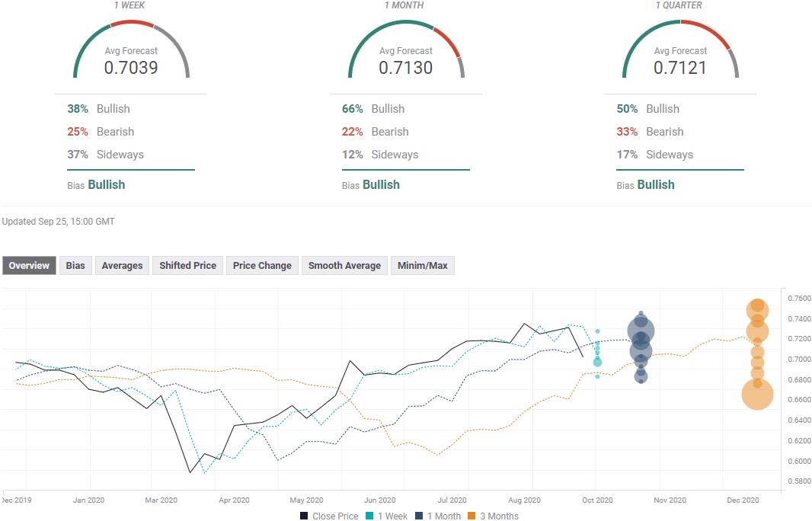Click the Updated Sep 25, 15:00 GMT timestamp
This screenshot has height=521, width=812.
coord(58,222)
